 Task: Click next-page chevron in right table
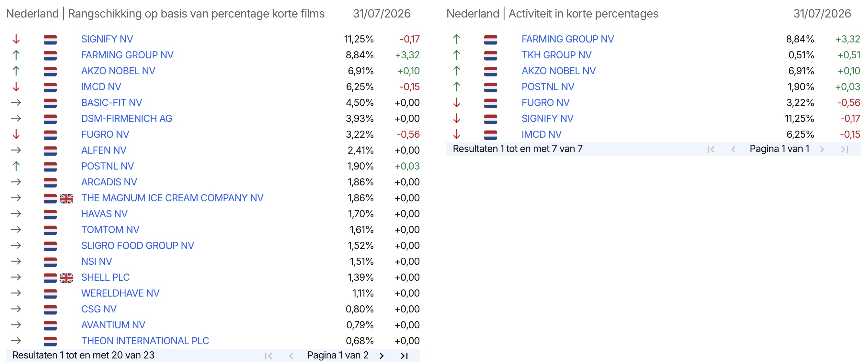coord(822,149)
